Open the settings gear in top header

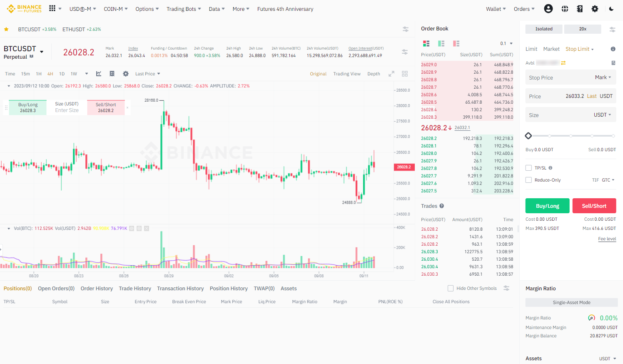[x=595, y=9]
